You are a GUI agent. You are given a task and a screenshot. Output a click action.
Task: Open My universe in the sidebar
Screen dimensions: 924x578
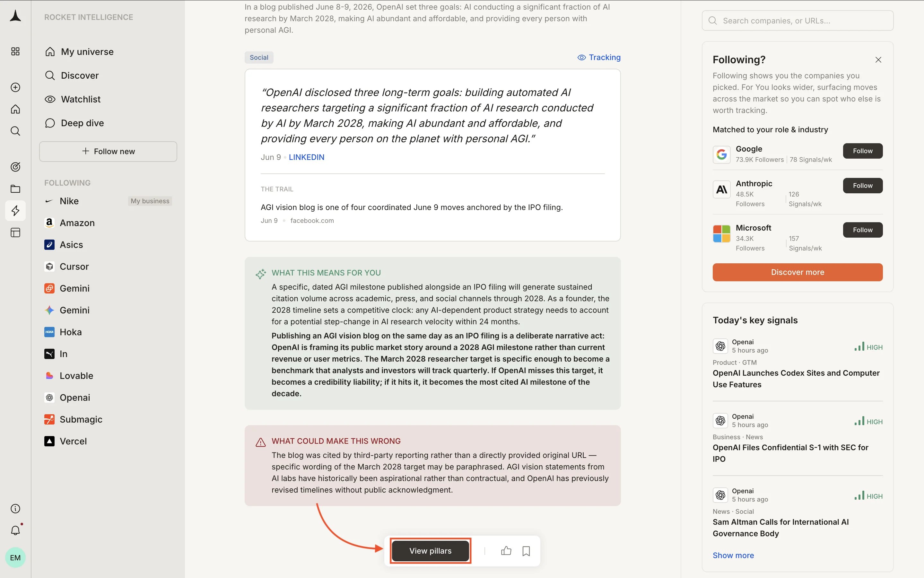[80, 52]
